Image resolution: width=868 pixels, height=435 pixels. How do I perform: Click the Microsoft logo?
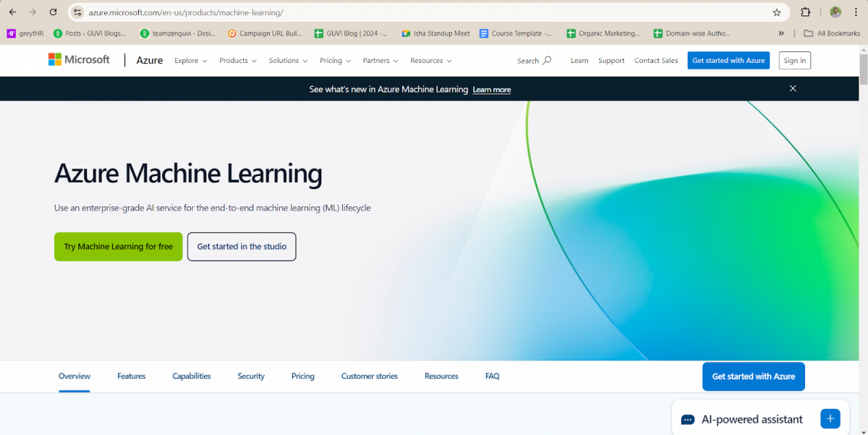pos(79,60)
